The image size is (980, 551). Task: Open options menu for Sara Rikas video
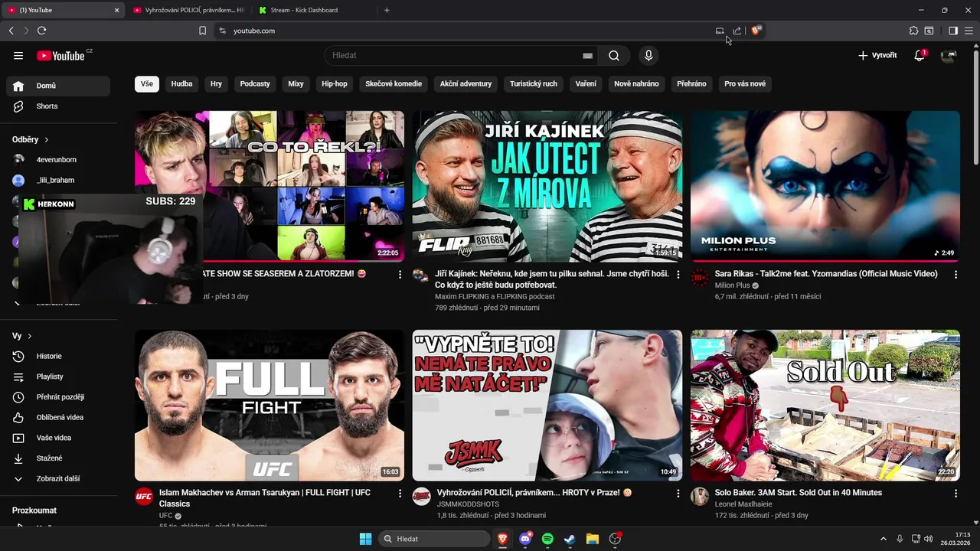[955, 275]
